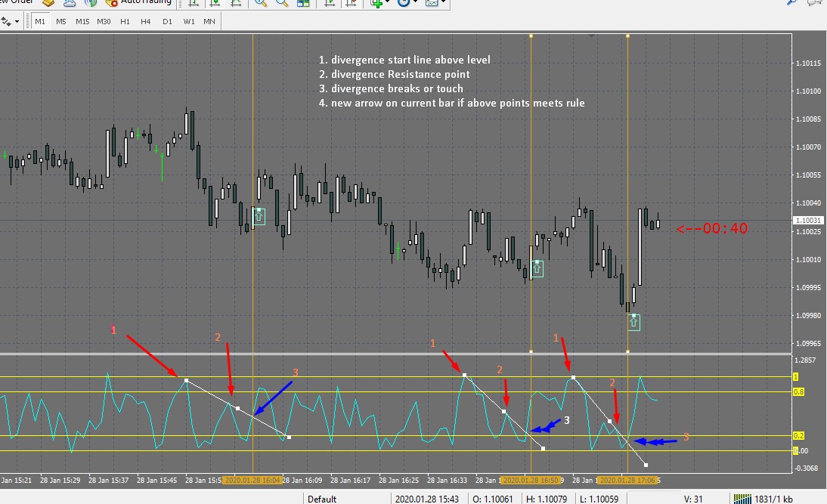Enable the H1 timeframe
The image size is (827, 504).
pos(125,22)
